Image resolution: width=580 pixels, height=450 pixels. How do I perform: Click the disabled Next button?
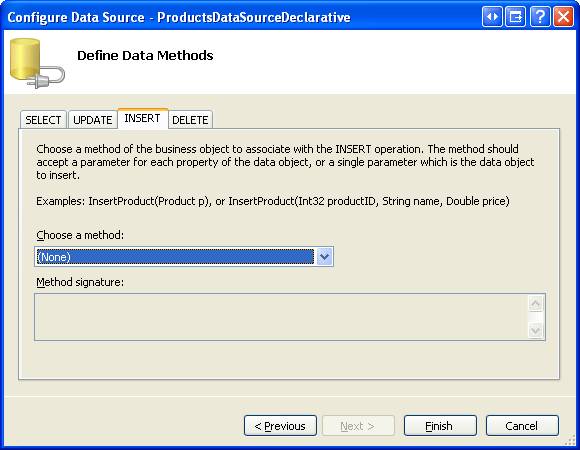[x=358, y=426]
